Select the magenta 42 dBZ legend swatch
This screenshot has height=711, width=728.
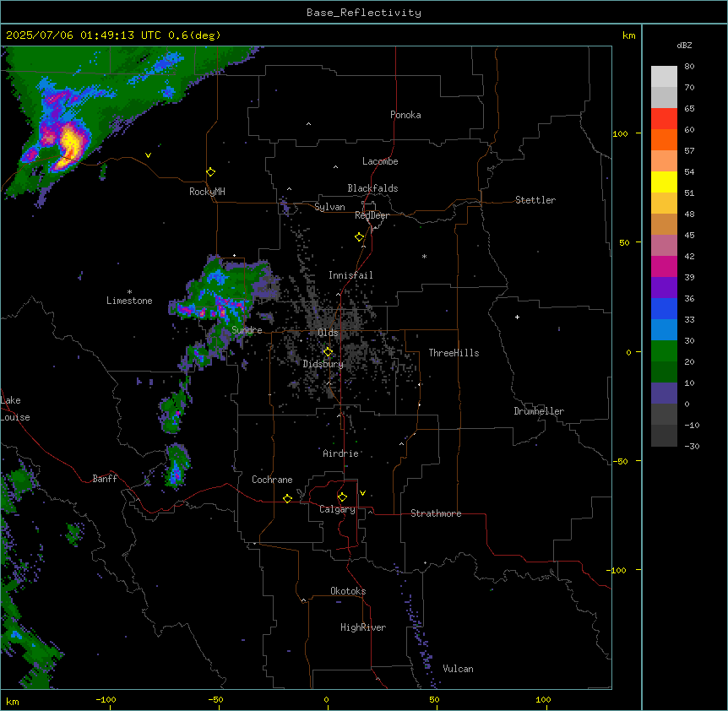click(x=664, y=266)
